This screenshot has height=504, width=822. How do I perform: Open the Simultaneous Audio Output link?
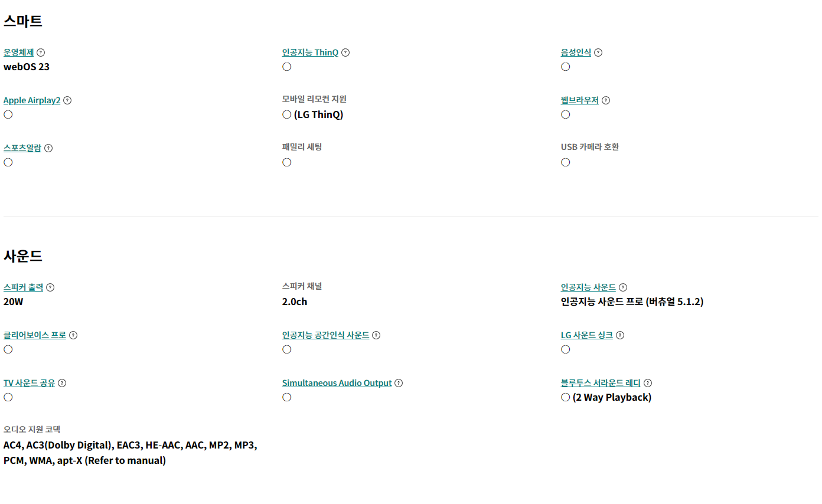337,383
